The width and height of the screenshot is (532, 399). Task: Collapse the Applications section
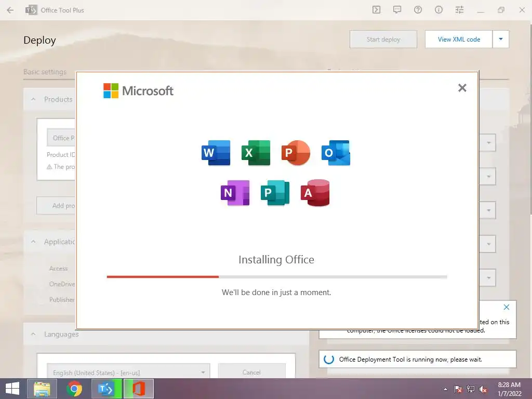(33, 242)
